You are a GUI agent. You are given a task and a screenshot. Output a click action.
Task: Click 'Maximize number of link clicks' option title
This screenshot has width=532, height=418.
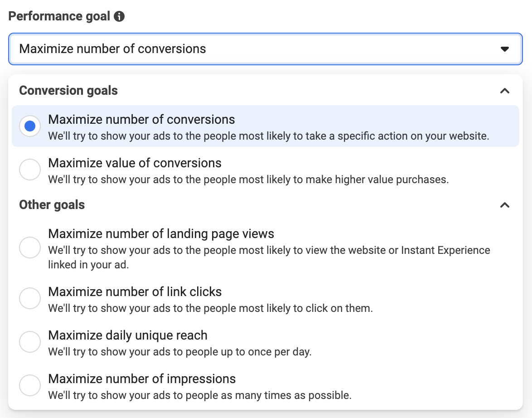click(135, 292)
